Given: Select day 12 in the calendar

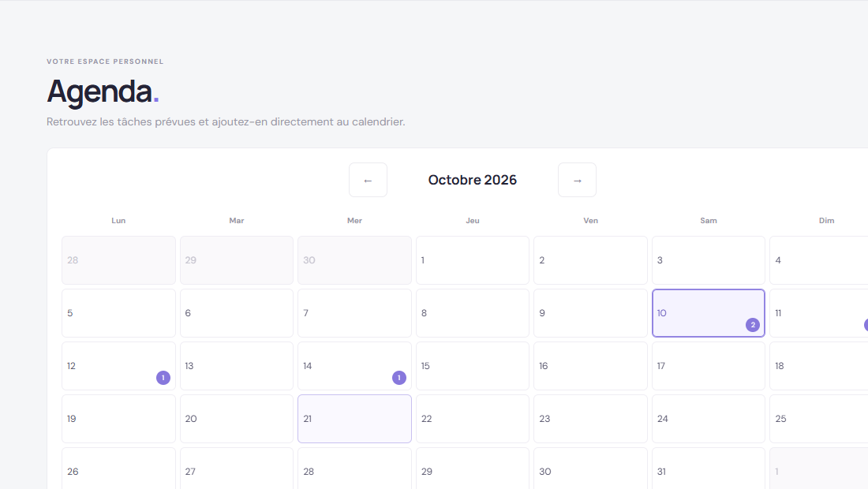Looking at the screenshot, I should tap(118, 366).
